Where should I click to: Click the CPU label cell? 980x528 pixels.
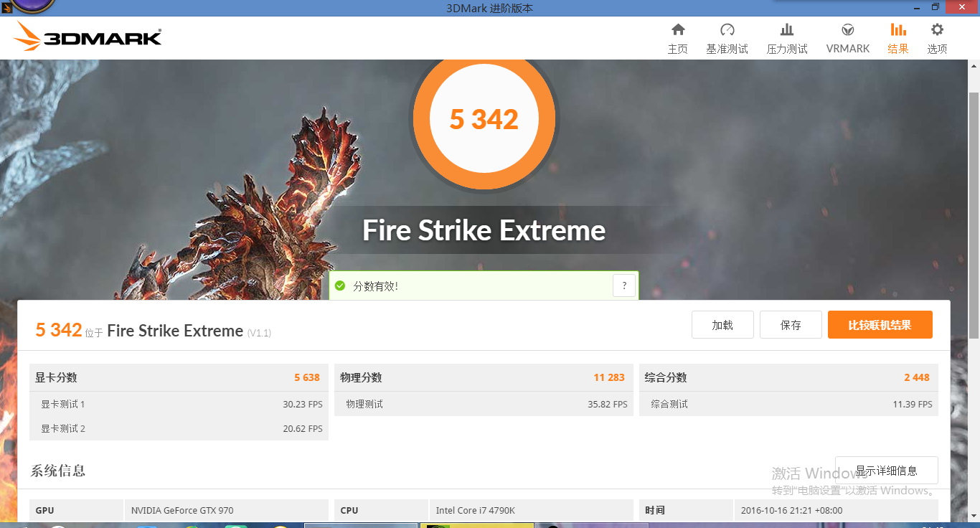381,511
